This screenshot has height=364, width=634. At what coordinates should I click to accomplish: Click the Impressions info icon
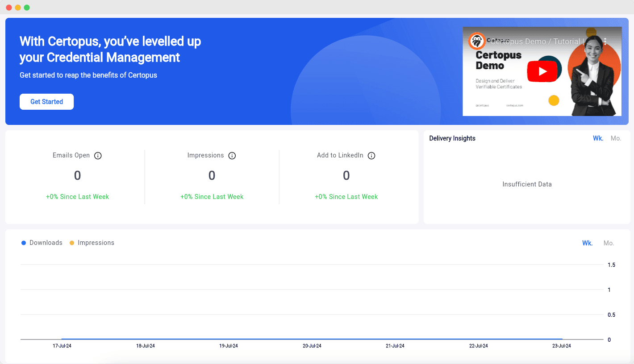232,155
